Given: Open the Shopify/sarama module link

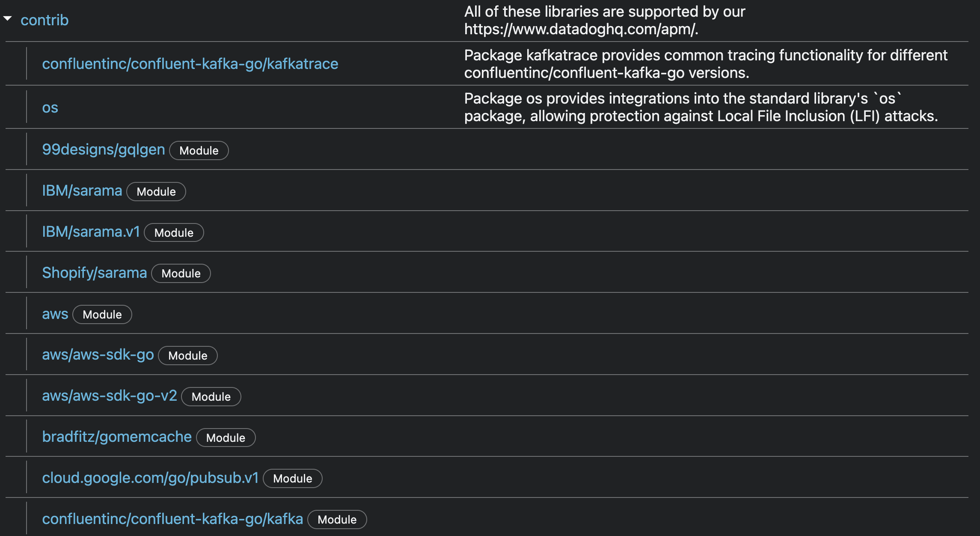Looking at the screenshot, I should (95, 273).
